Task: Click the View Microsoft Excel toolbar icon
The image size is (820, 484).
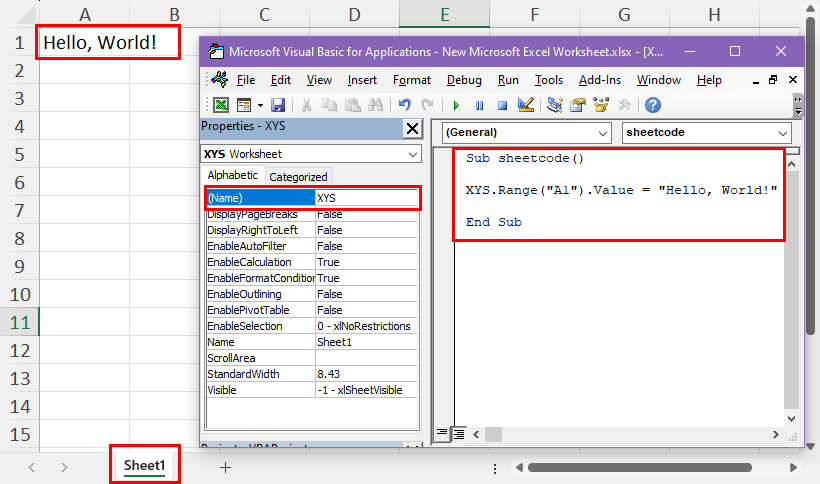Action: (x=221, y=105)
